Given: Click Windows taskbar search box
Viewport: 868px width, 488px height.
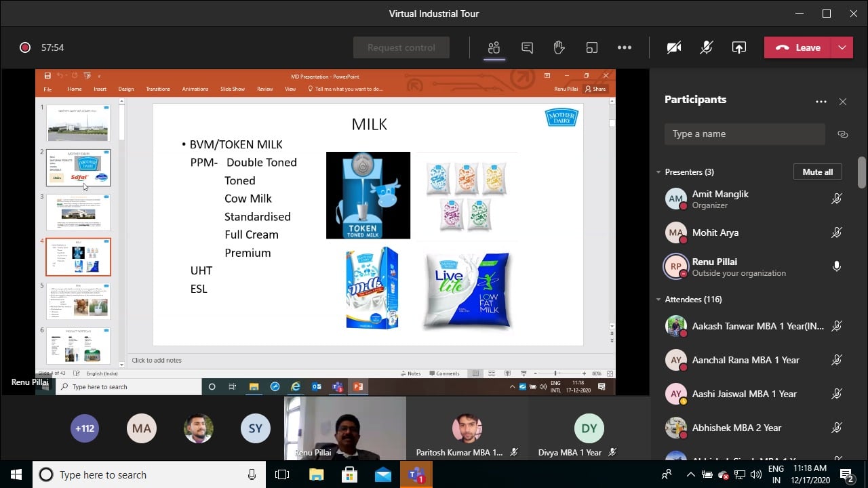Looking at the screenshot, I should click(149, 474).
